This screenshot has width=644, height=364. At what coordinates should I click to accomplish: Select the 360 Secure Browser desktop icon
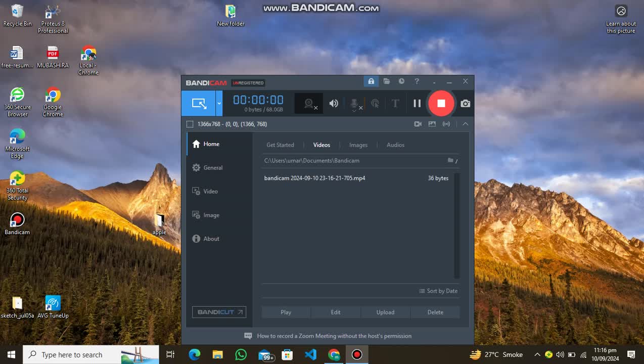point(17,102)
